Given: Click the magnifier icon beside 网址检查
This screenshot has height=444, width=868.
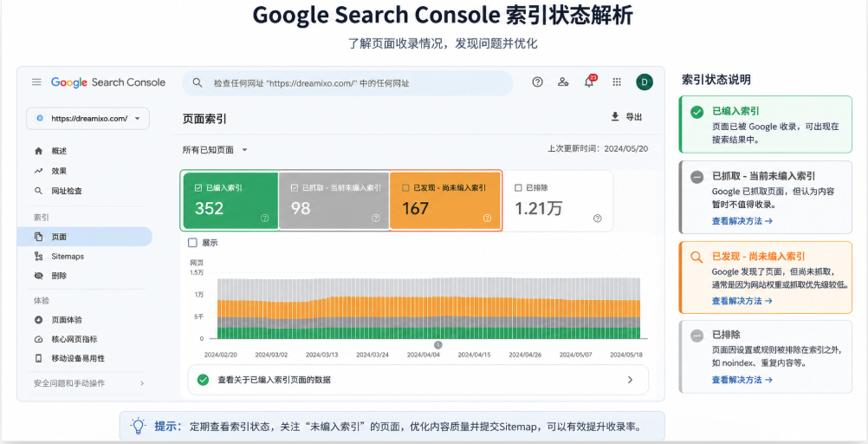Looking at the screenshot, I should [38, 191].
